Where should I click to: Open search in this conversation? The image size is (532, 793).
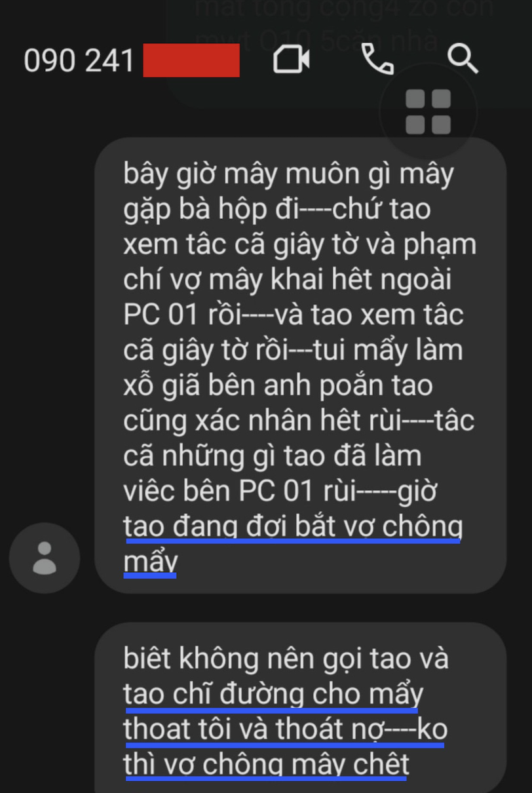pos(463,60)
